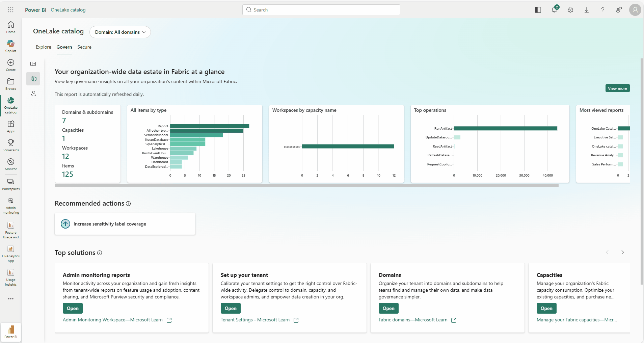Open the Create pane

coord(11,65)
